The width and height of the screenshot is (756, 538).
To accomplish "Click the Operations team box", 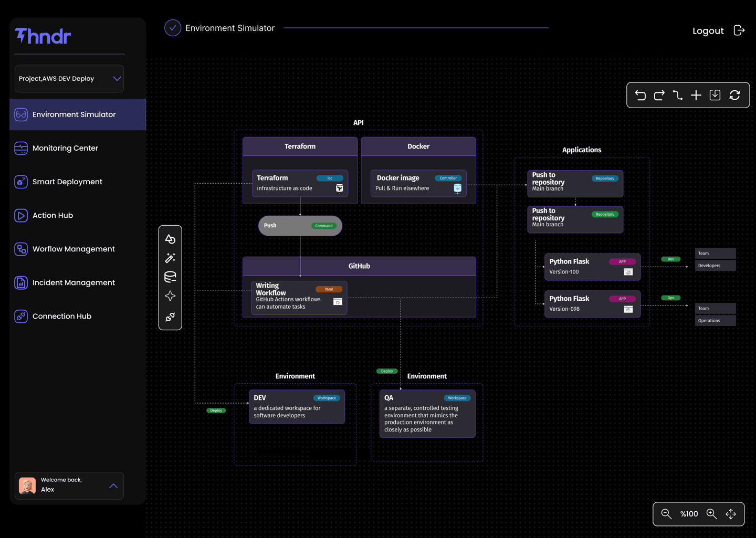I will point(716,321).
